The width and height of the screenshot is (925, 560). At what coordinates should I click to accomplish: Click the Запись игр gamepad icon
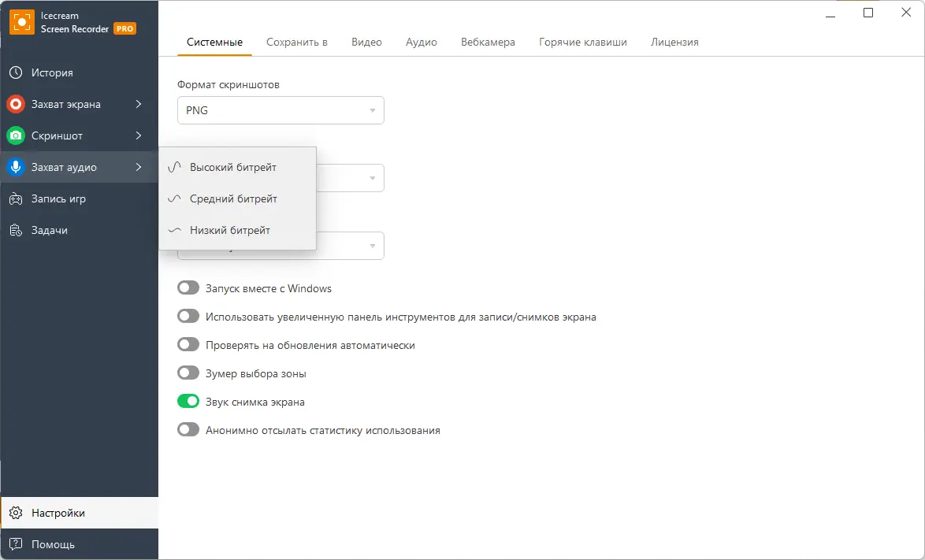(x=16, y=198)
